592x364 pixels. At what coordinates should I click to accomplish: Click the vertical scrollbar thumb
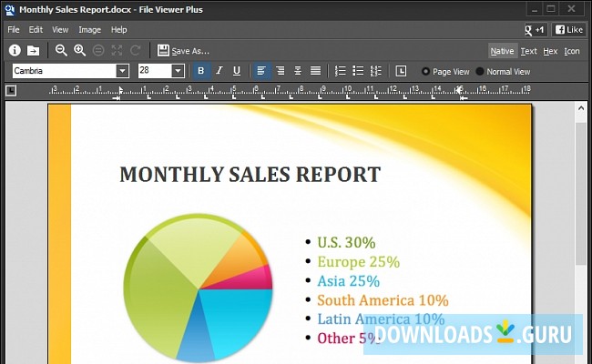(x=581, y=193)
